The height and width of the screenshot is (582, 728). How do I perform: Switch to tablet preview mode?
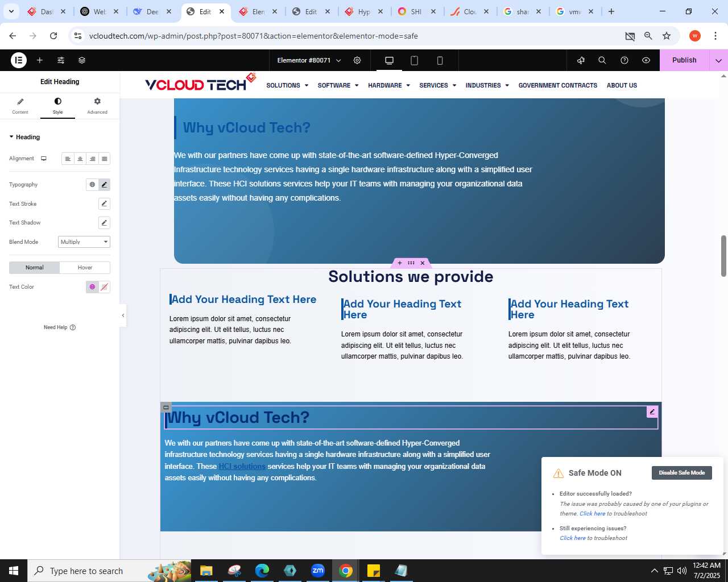point(415,60)
